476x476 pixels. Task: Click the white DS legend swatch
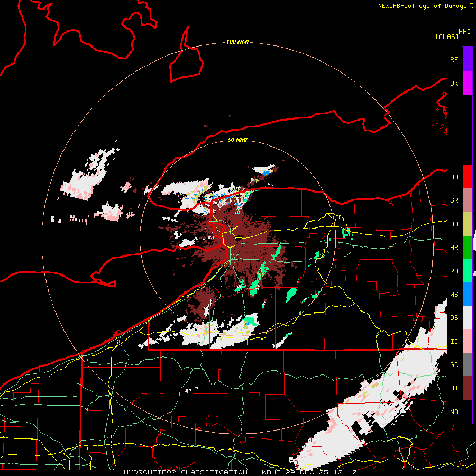coord(467,317)
